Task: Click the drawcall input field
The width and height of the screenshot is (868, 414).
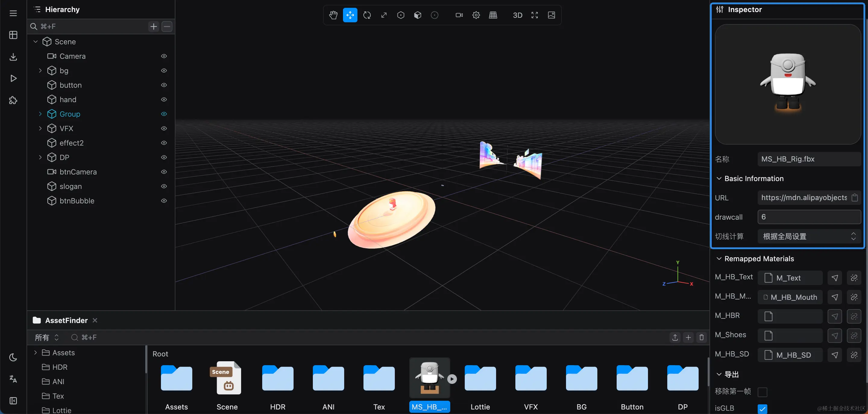Action: click(x=809, y=217)
